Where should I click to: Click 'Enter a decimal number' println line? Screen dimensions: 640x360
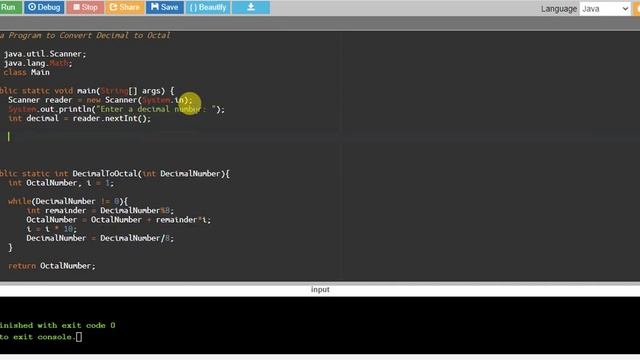click(116, 109)
